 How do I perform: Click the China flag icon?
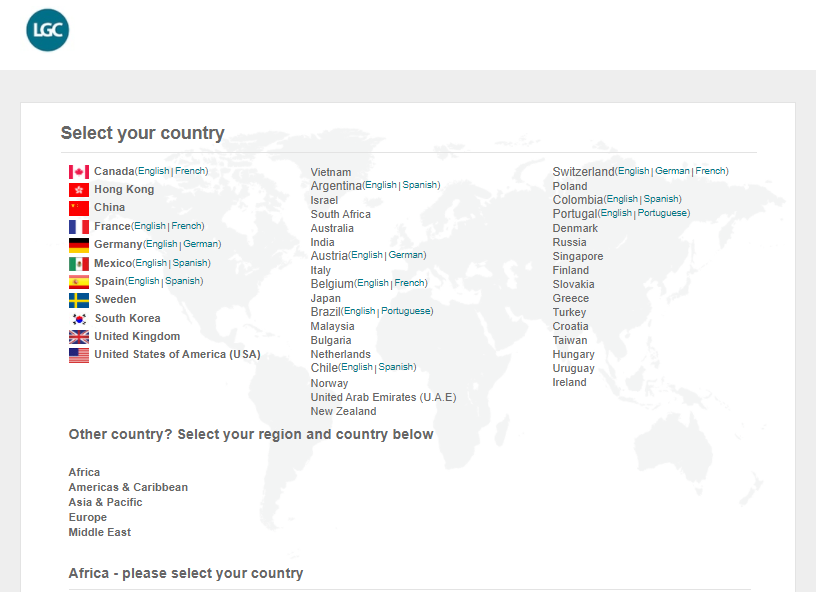(x=79, y=208)
